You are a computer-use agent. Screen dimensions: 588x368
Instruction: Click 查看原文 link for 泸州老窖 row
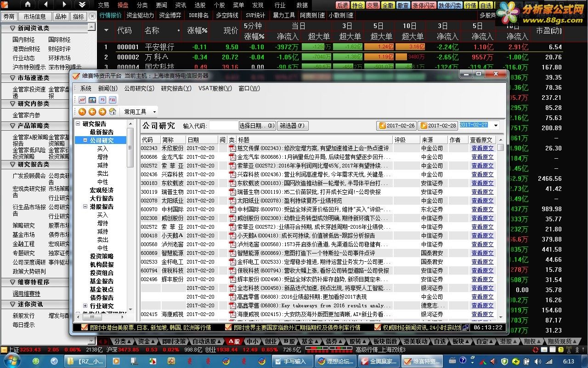point(482,244)
